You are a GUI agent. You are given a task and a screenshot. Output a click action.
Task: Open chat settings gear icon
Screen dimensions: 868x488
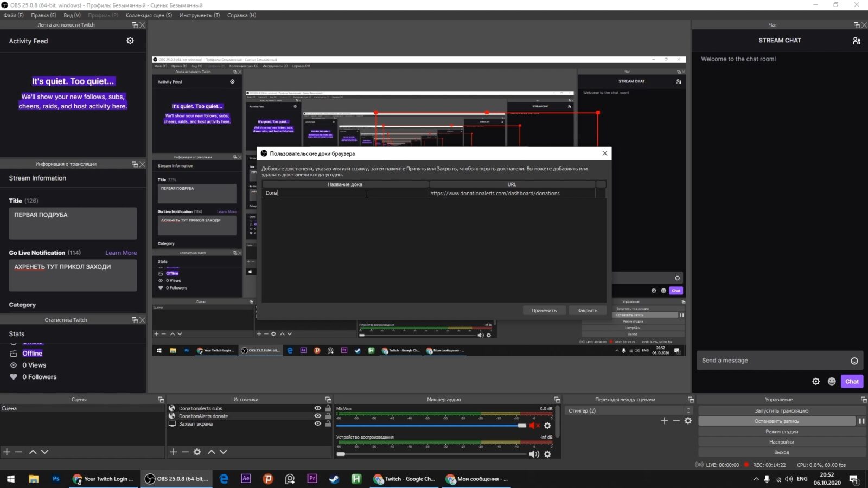coord(816,382)
